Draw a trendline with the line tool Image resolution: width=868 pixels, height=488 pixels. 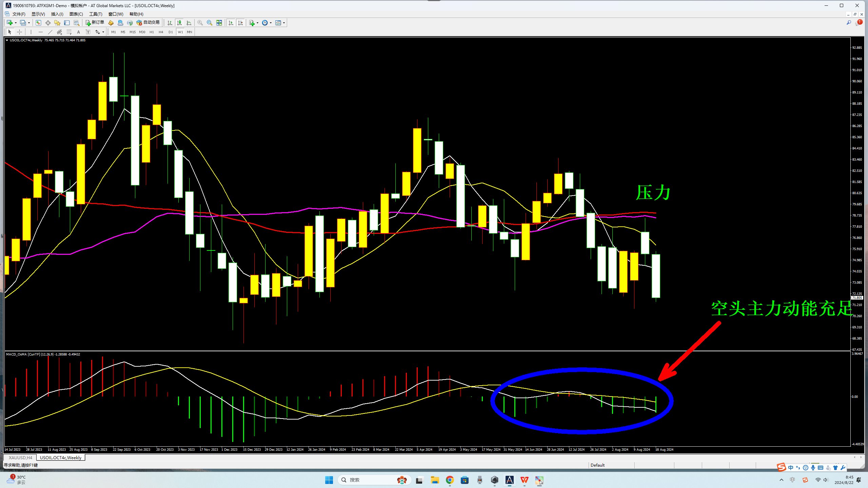pyautogui.click(x=50, y=32)
